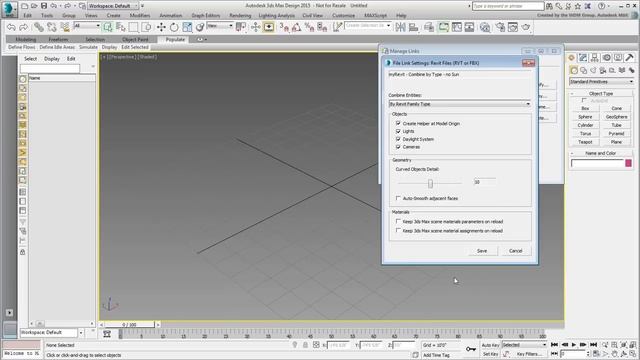Open the Customize menu

point(344,16)
